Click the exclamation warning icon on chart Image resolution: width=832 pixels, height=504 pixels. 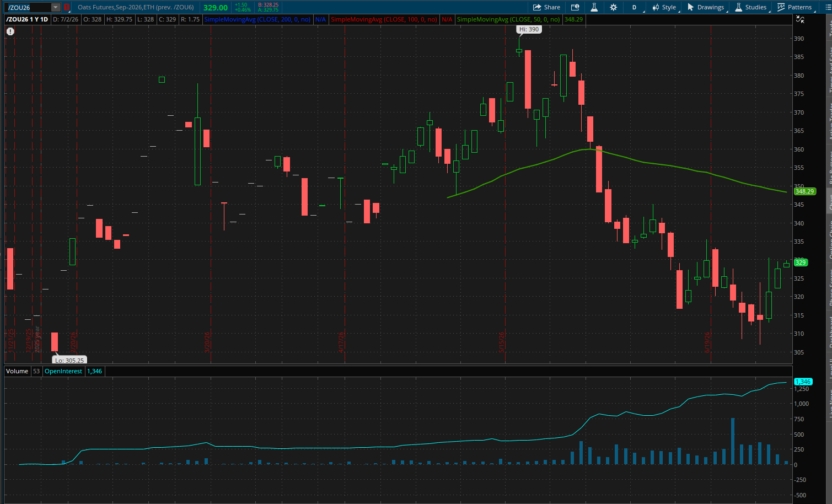pos(10,31)
